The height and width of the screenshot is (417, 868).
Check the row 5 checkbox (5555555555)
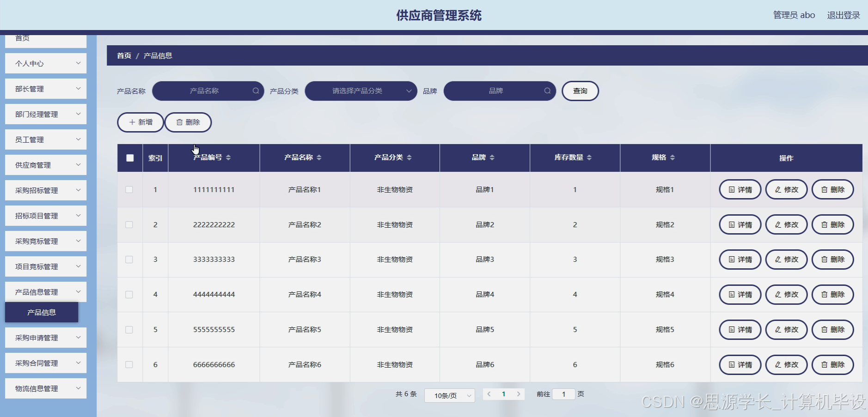(x=129, y=330)
